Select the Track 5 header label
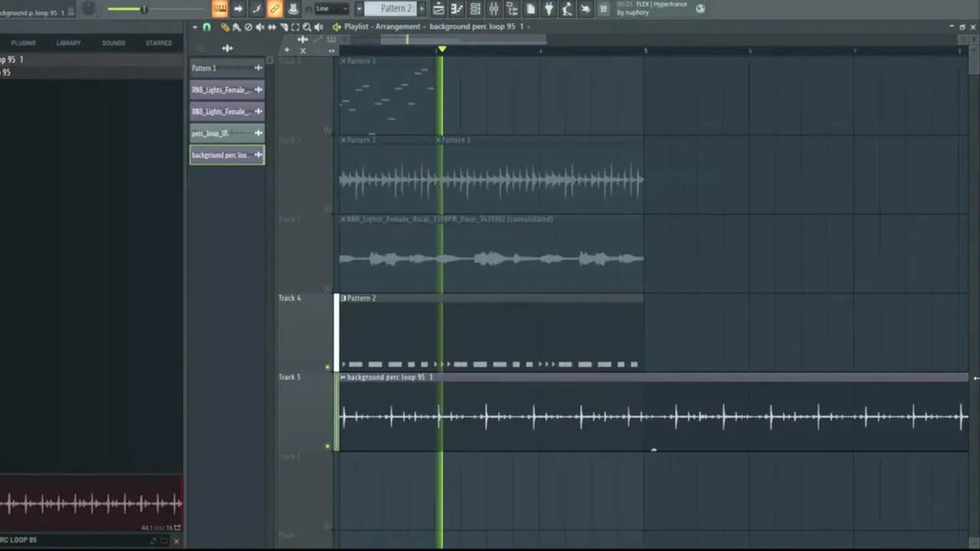Viewport: 980px width, 551px height. (x=289, y=377)
